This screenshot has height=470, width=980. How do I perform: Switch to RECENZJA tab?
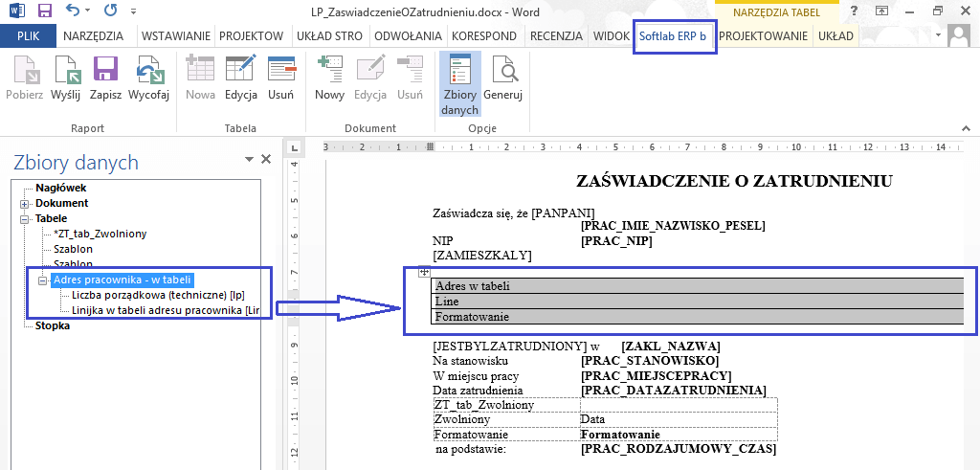556,36
